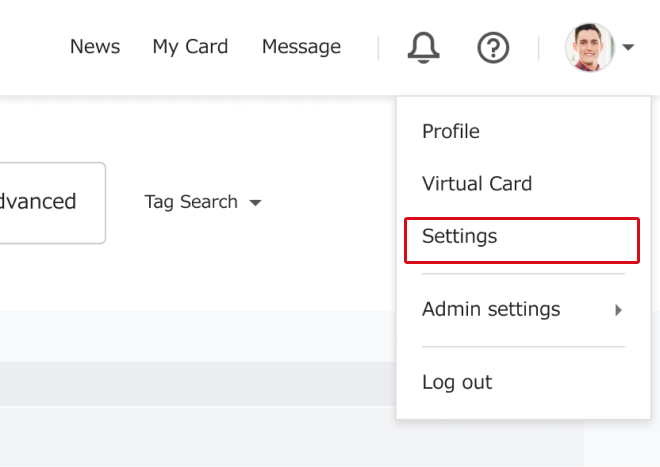This screenshot has width=660, height=467.
Task: Click the help question mark icon
Action: (x=493, y=48)
